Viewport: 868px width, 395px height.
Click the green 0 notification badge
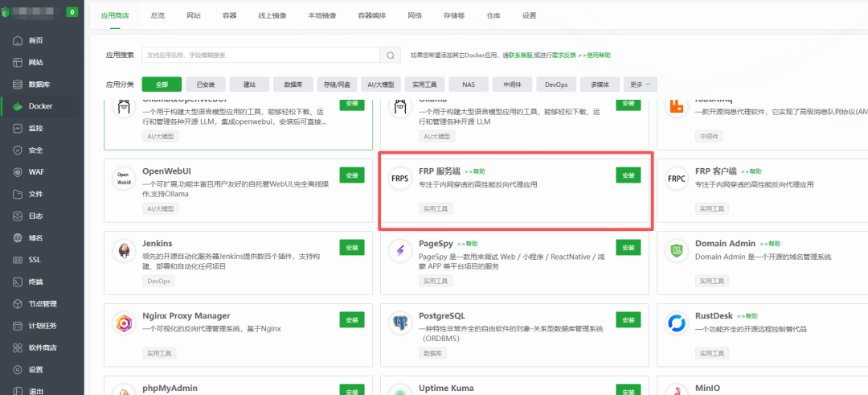click(x=72, y=11)
